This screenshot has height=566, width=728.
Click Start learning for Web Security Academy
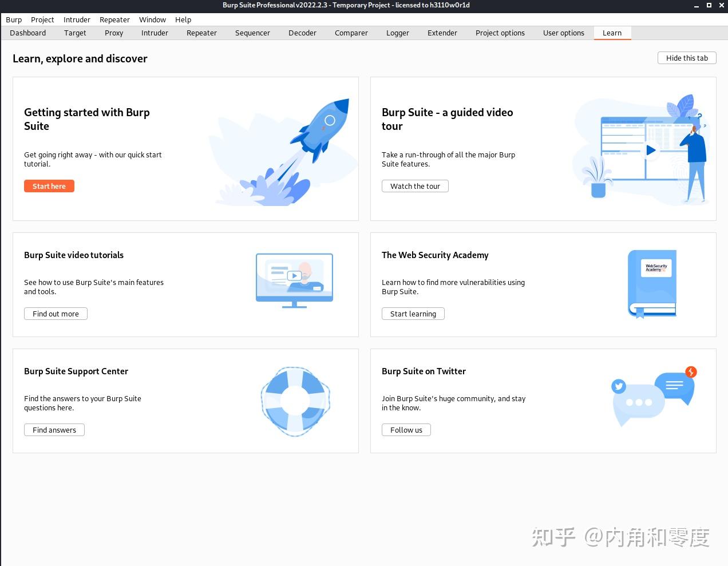coord(413,314)
